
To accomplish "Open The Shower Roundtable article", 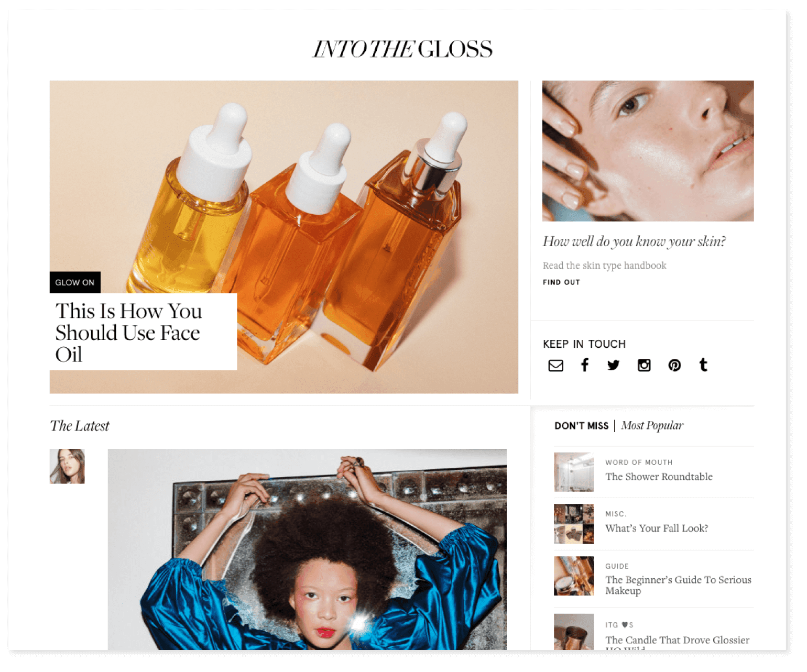I will click(x=659, y=477).
